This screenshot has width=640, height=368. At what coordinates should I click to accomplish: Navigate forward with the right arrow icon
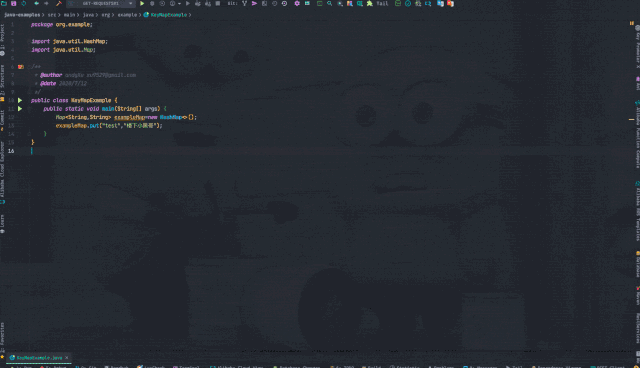[x=46, y=3]
